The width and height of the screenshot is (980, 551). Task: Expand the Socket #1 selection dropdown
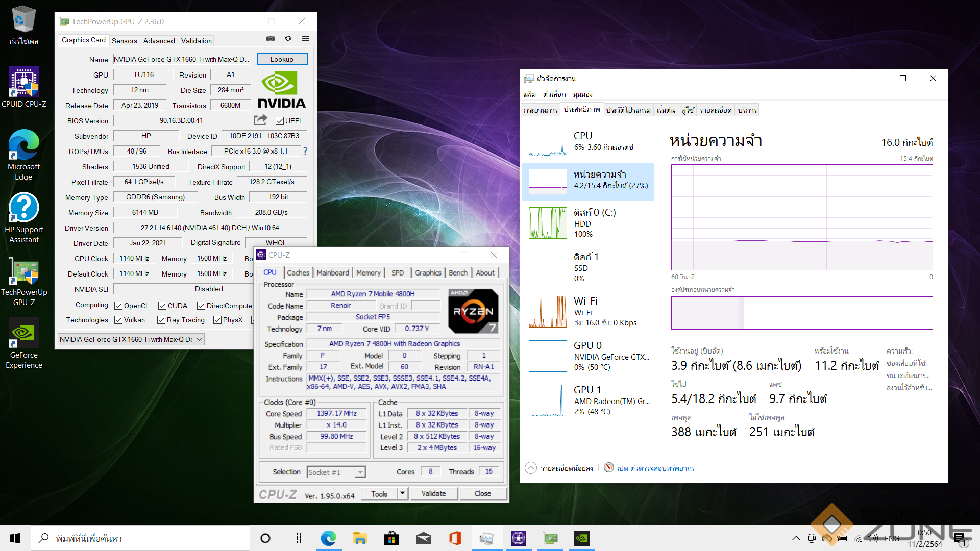point(360,472)
